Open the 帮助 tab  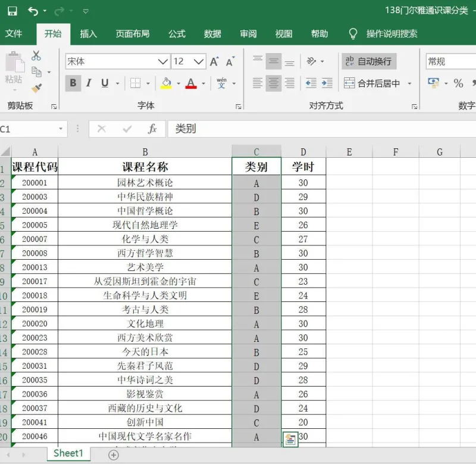(320, 33)
